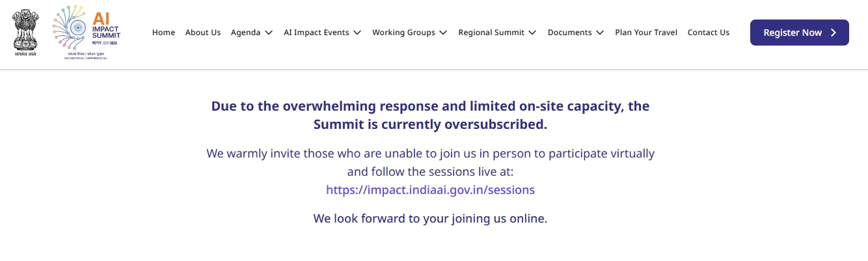This screenshot has width=868, height=261.
Task: Open the AI Impact Events menu label
Action: point(316,33)
